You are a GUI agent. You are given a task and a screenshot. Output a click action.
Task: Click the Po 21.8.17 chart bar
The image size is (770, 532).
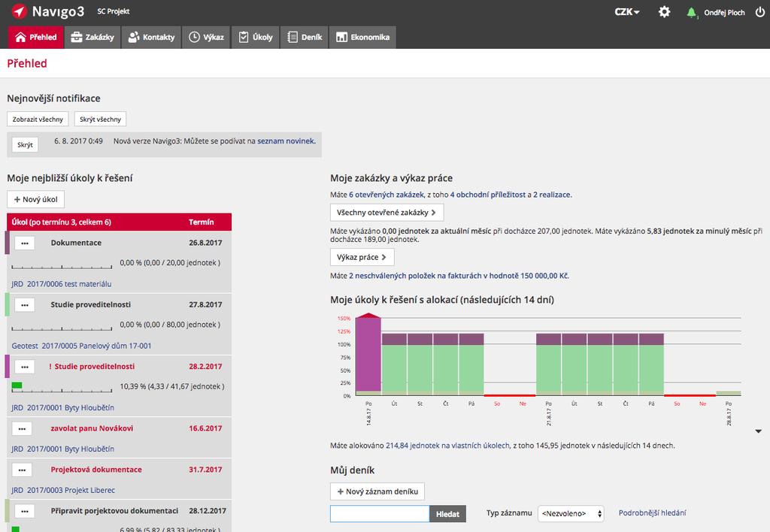pos(548,364)
